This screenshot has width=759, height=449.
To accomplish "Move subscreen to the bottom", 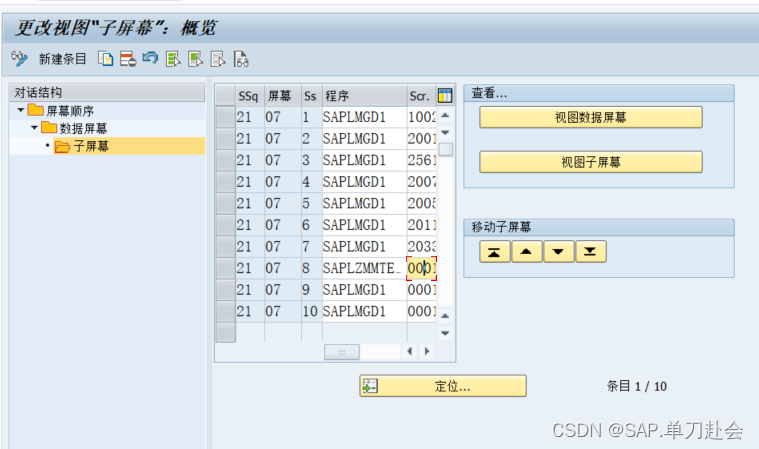I will tap(590, 252).
